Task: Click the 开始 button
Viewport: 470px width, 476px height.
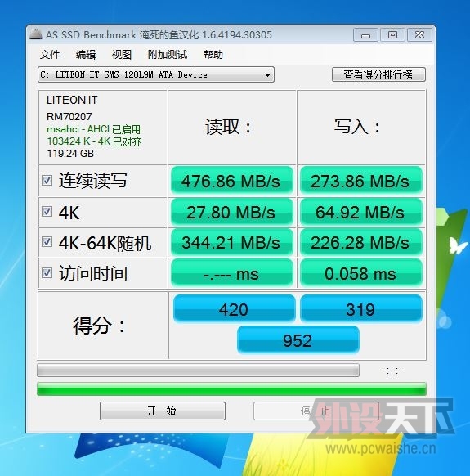Action: coord(163,411)
